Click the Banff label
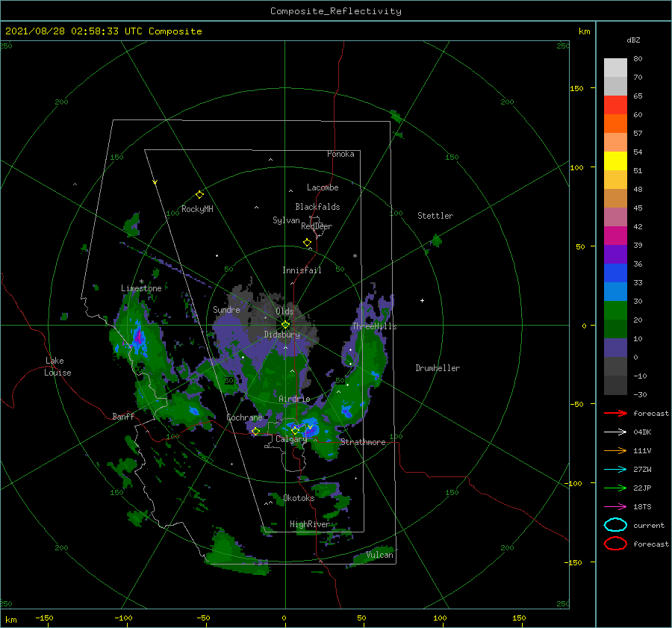This screenshot has width=672, height=628. 123,416
